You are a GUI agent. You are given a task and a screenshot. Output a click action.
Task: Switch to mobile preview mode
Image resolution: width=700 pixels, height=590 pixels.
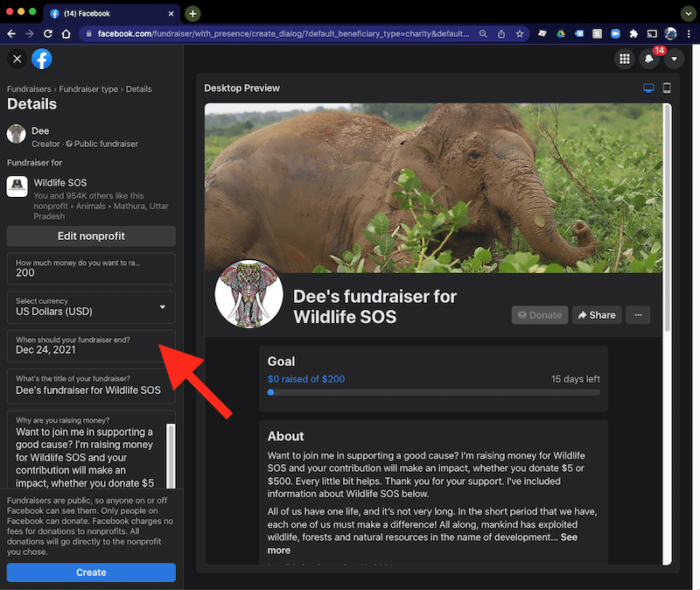(667, 88)
